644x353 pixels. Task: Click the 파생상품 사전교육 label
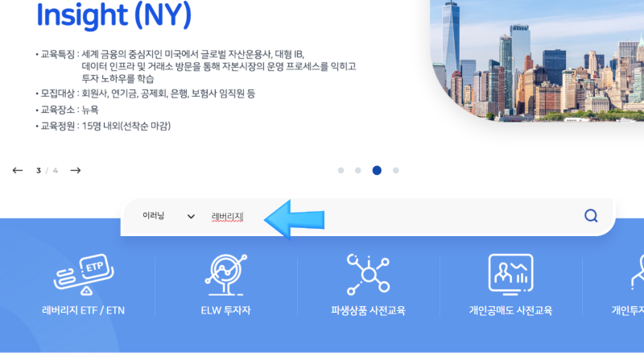368,310
